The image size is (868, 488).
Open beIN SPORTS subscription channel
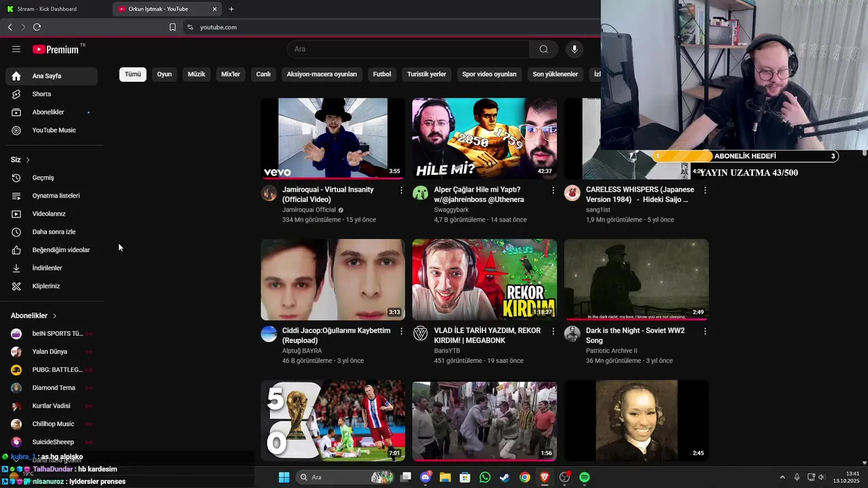pyautogui.click(x=52, y=333)
